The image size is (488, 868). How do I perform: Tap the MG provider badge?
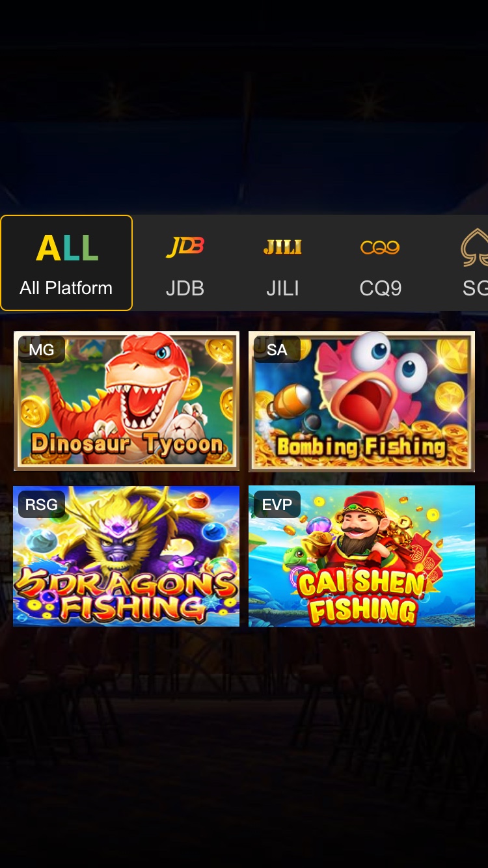pyautogui.click(x=42, y=349)
